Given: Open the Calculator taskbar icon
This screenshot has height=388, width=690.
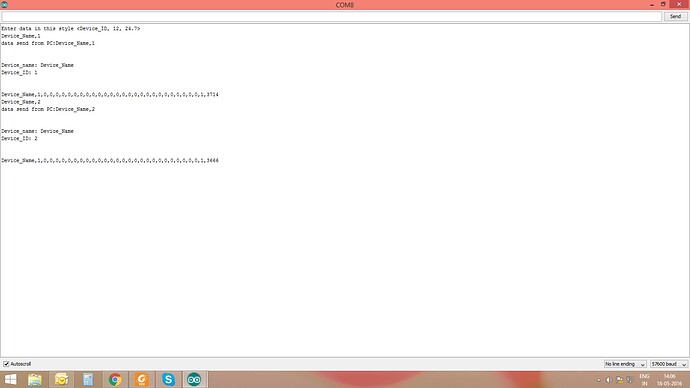Looking at the screenshot, I should [88, 379].
